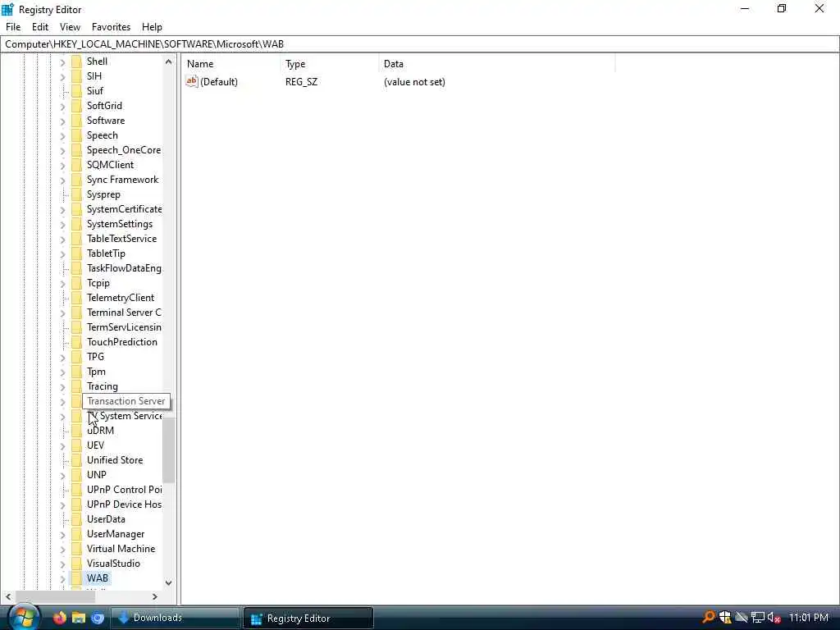Select the TaskFlowDataEngine key
This screenshot has height=630, width=840.
[124, 268]
